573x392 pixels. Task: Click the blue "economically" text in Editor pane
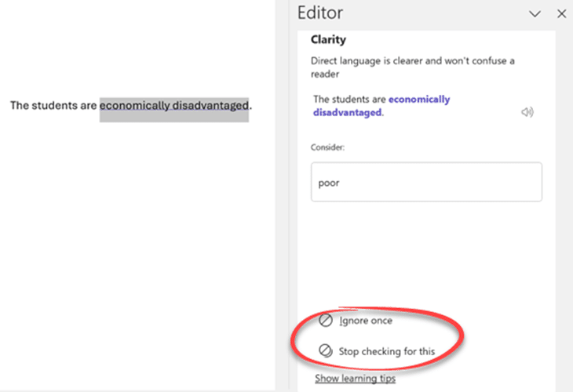click(419, 100)
